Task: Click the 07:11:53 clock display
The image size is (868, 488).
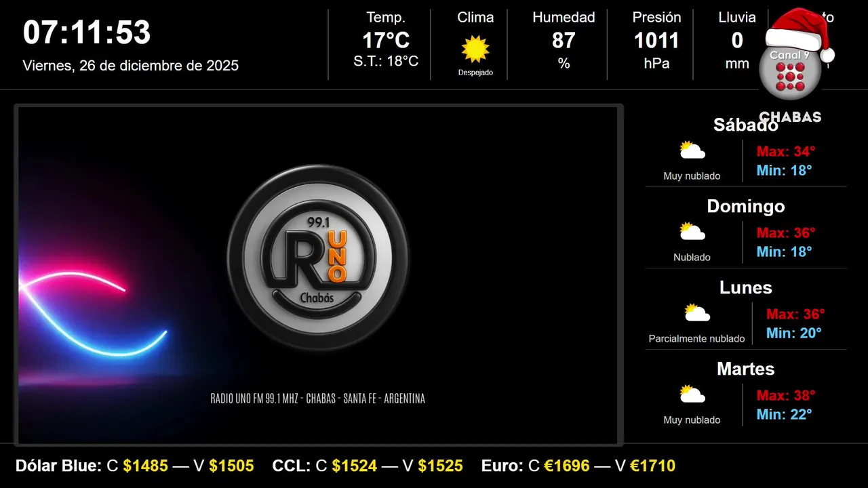Action: tap(87, 33)
